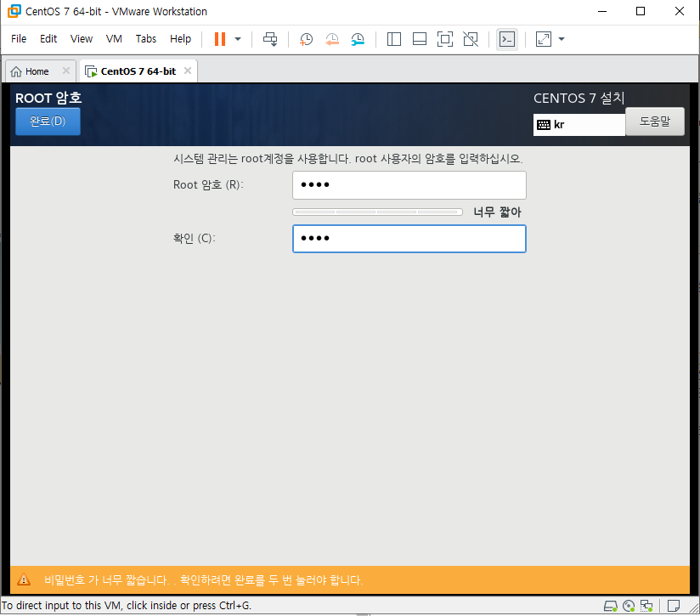The image size is (700, 616).
Task: Select the CentOS 7 64-bit tab
Action: point(138,71)
